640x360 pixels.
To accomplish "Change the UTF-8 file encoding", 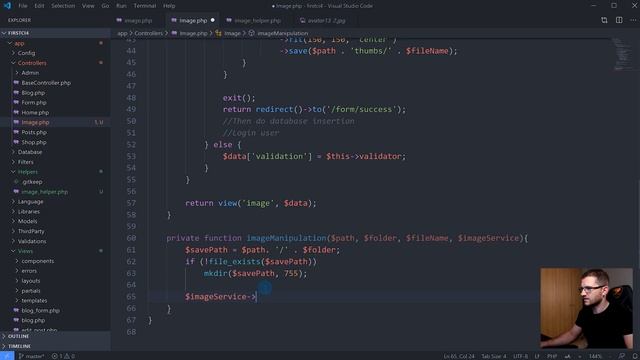I will (520, 356).
